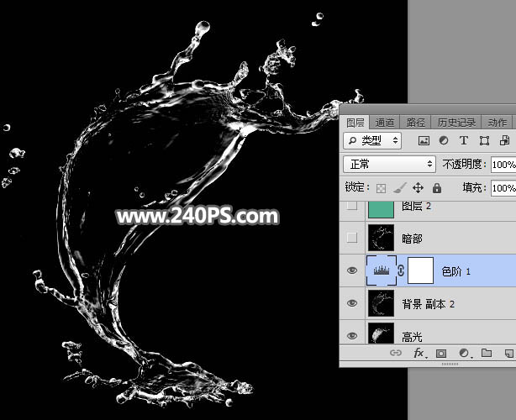Switch to the 路径 tab
Viewport: 516px width, 420px height.
[x=415, y=123]
